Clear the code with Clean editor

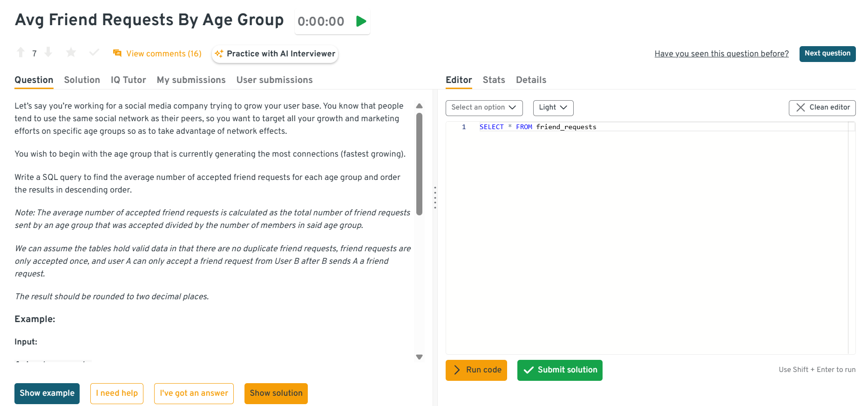(x=822, y=108)
